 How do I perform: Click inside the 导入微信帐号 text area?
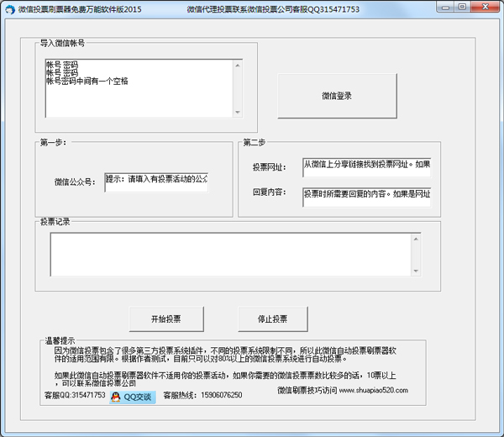(139, 88)
